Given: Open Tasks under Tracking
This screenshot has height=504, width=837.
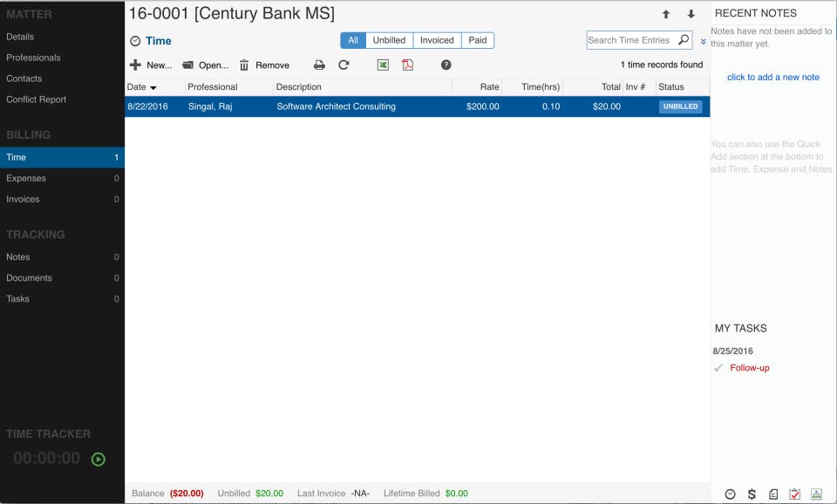Looking at the screenshot, I should [x=62, y=299].
